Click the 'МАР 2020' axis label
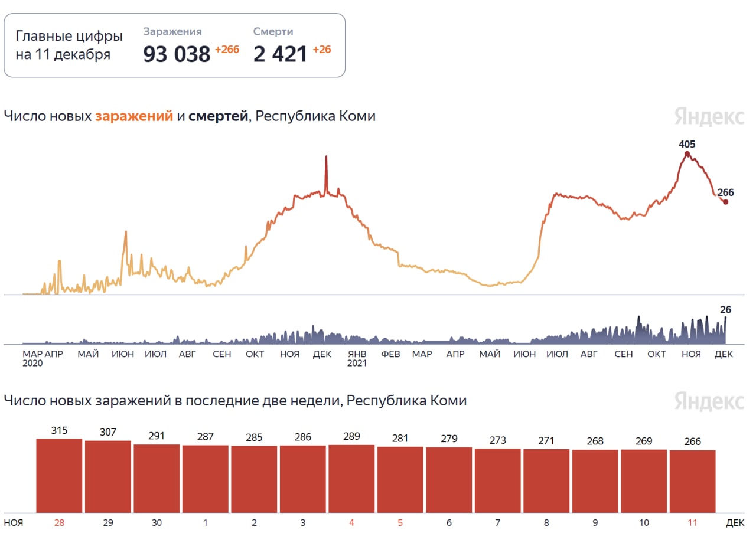The width and height of the screenshot is (756, 543). click(32, 358)
